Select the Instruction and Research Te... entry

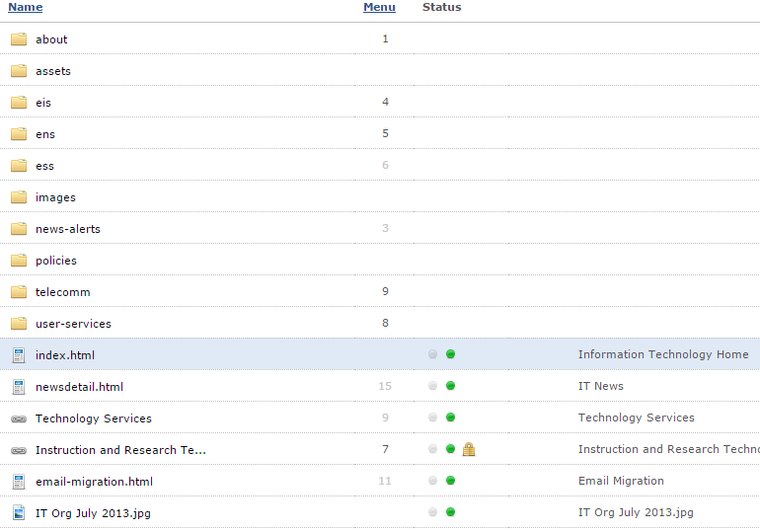(120, 450)
